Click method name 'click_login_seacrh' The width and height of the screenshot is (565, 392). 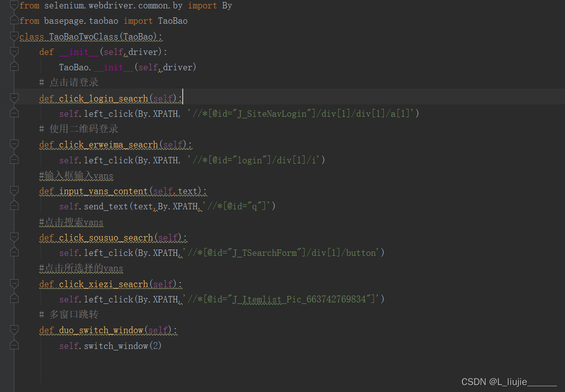click(x=103, y=98)
